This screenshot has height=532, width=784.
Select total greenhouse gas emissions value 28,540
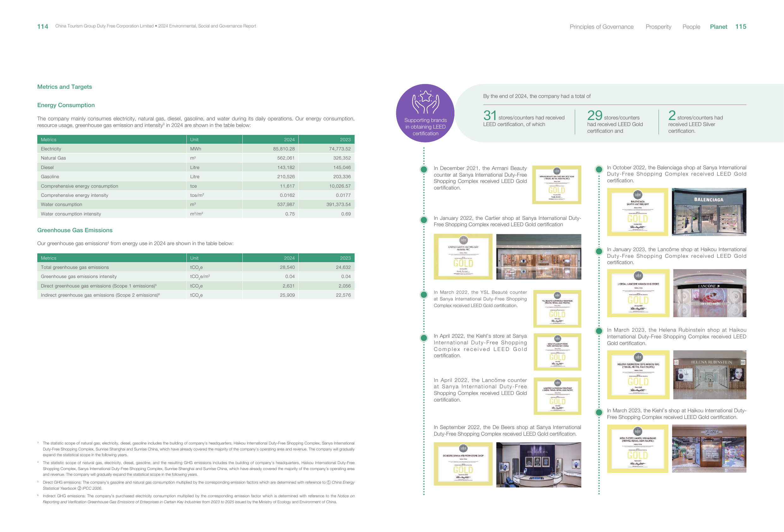pos(287,267)
